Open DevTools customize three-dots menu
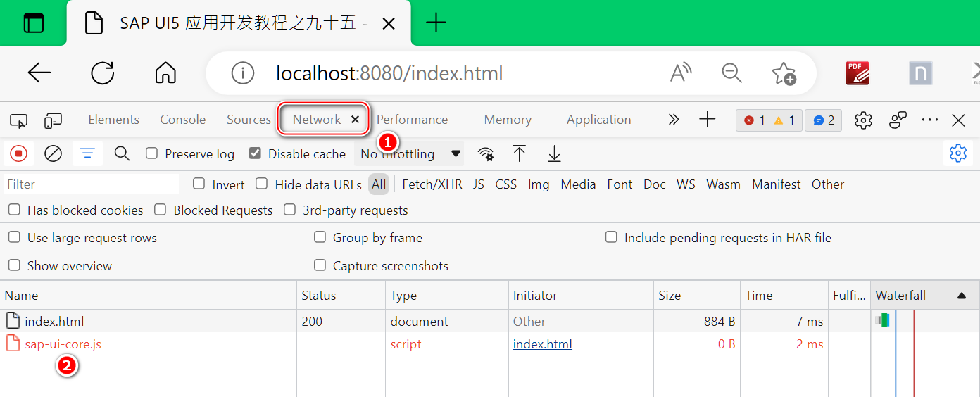980x397 pixels. click(x=930, y=120)
